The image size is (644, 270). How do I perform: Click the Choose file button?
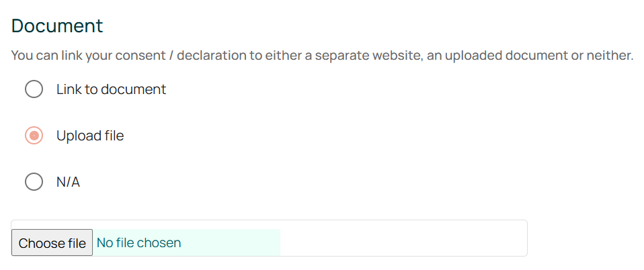tap(52, 242)
